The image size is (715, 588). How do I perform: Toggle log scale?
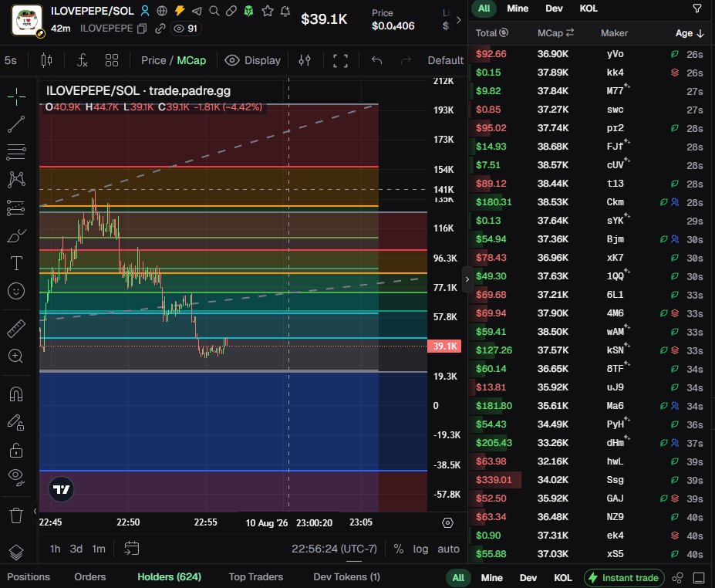(x=420, y=549)
